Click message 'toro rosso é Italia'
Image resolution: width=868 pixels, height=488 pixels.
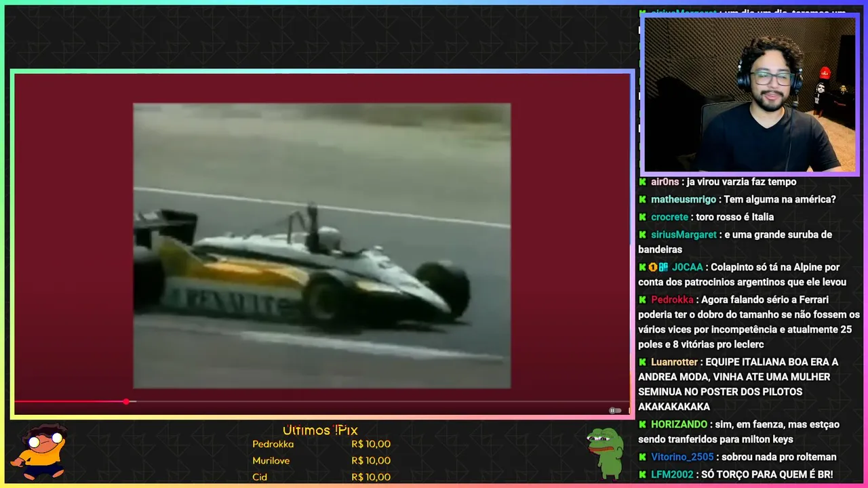[x=735, y=217]
